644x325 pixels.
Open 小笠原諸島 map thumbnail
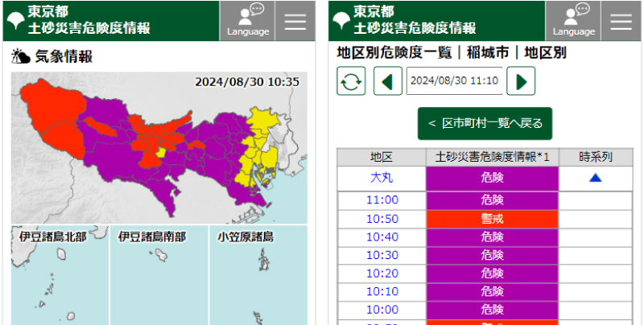258,275
